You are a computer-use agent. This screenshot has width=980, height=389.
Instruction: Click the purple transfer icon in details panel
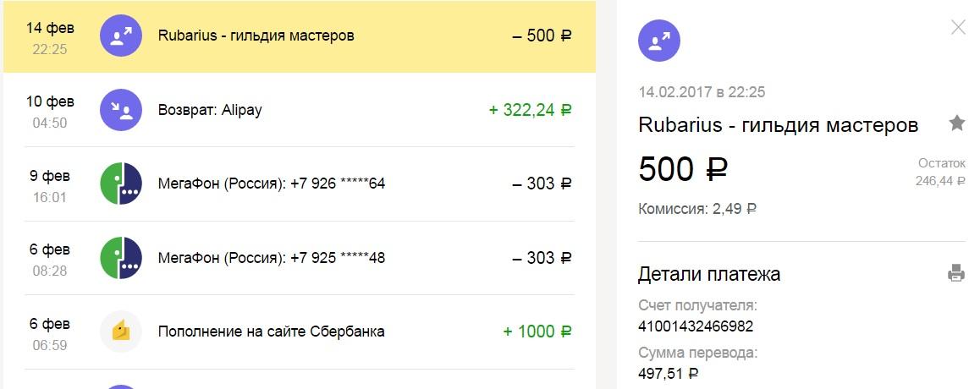click(x=659, y=40)
